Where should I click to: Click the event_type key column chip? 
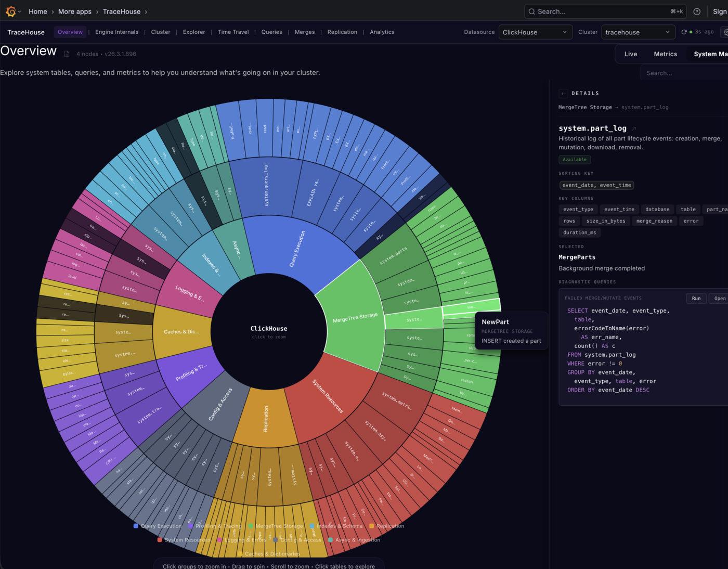pos(578,210)
